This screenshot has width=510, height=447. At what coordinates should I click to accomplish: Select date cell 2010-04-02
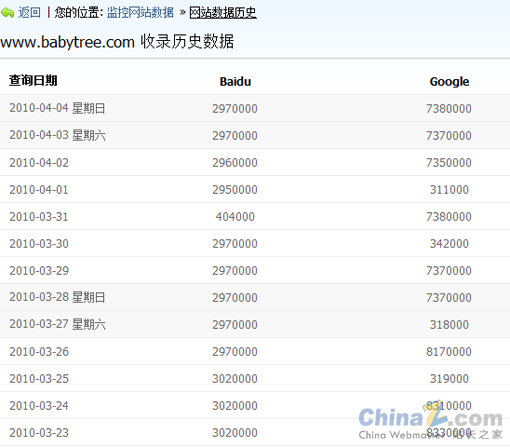click(39, 163)
